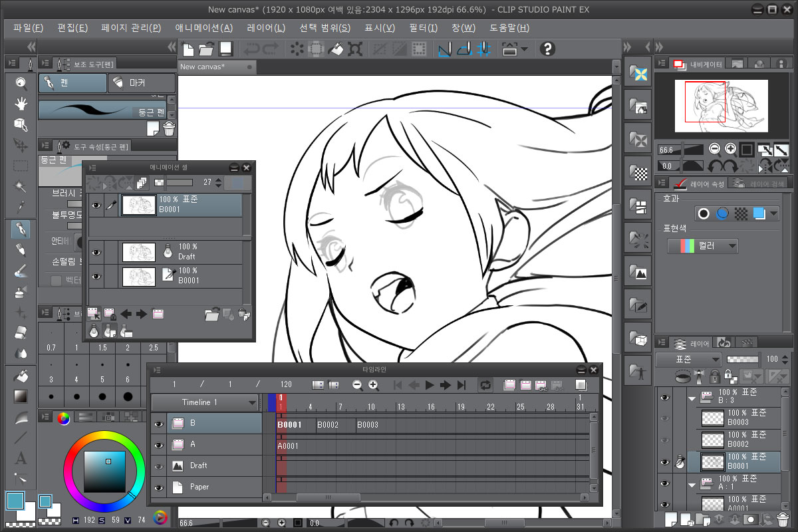Hide the Draft track in timeline

158,465
